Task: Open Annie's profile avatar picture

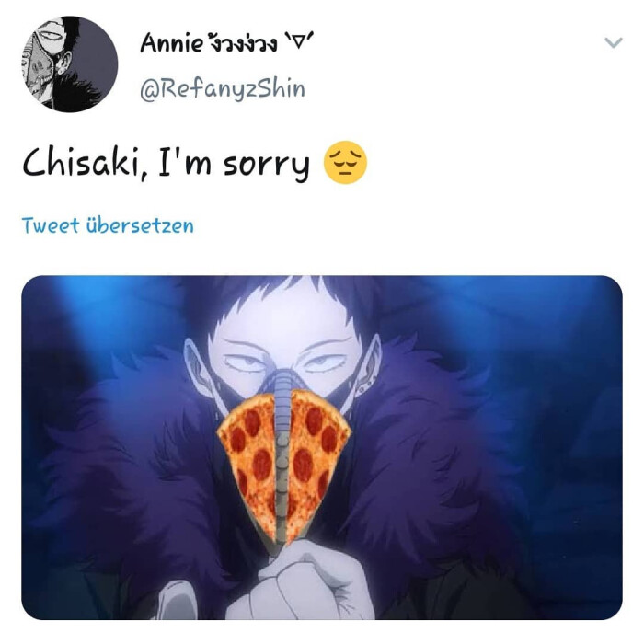Action: coord(70,64)
